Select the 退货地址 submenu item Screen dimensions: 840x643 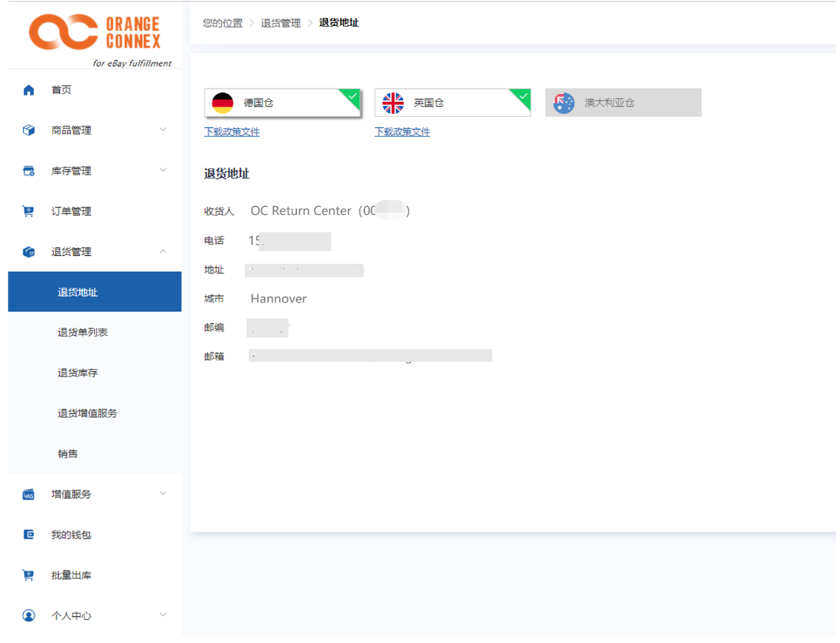click(x=95, y=291)
